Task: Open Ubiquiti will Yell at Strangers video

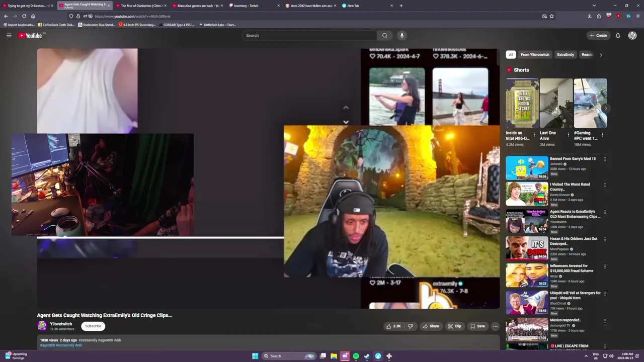Action: (527, 303)
